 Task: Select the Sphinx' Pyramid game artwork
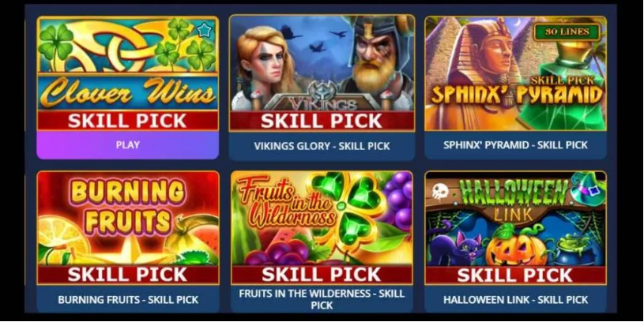click(515, 74)
